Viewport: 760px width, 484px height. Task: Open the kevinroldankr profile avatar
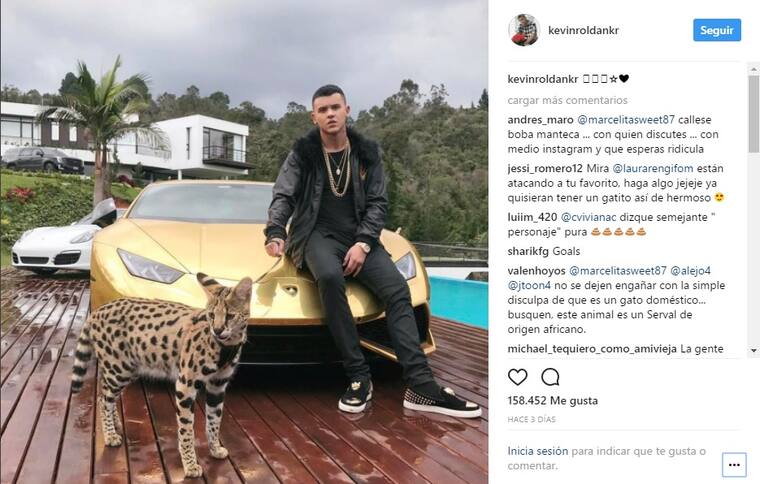(x=524, y=30)
